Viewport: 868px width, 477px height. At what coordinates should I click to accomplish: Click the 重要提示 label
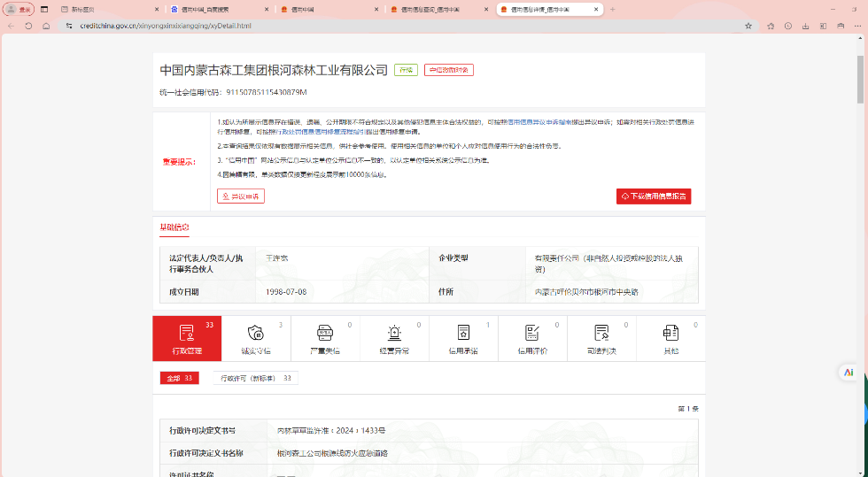point(179,162)
